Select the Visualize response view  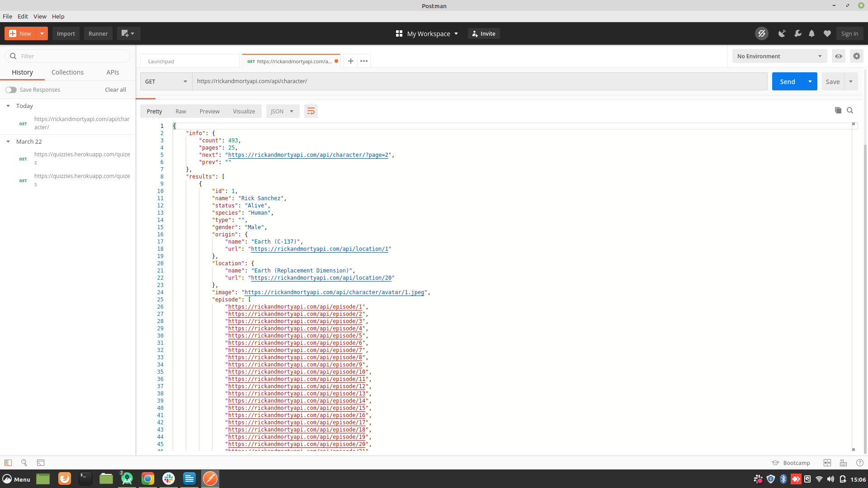244,111
